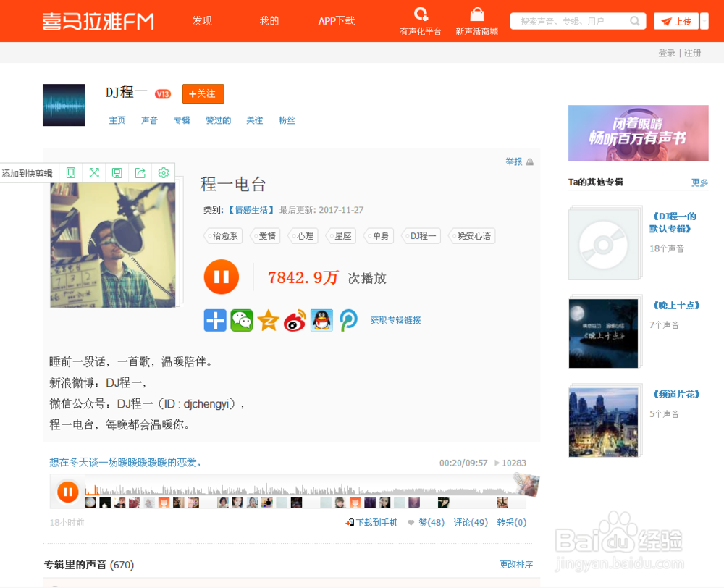Open 更多 to see other albums
Image resolution: width=724 pixels, height=588 pixels.
click(x=699, y=182)
